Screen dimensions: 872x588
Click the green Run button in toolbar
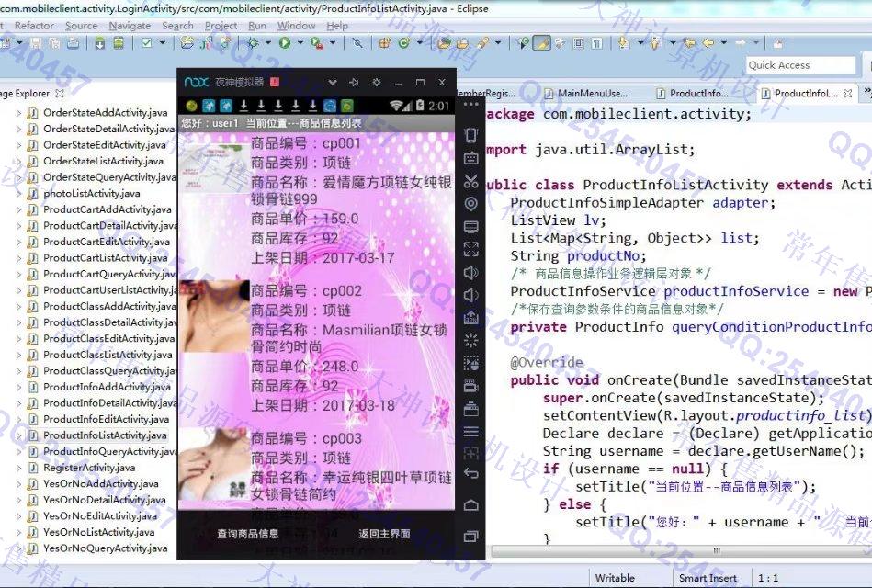pos(285,43)
